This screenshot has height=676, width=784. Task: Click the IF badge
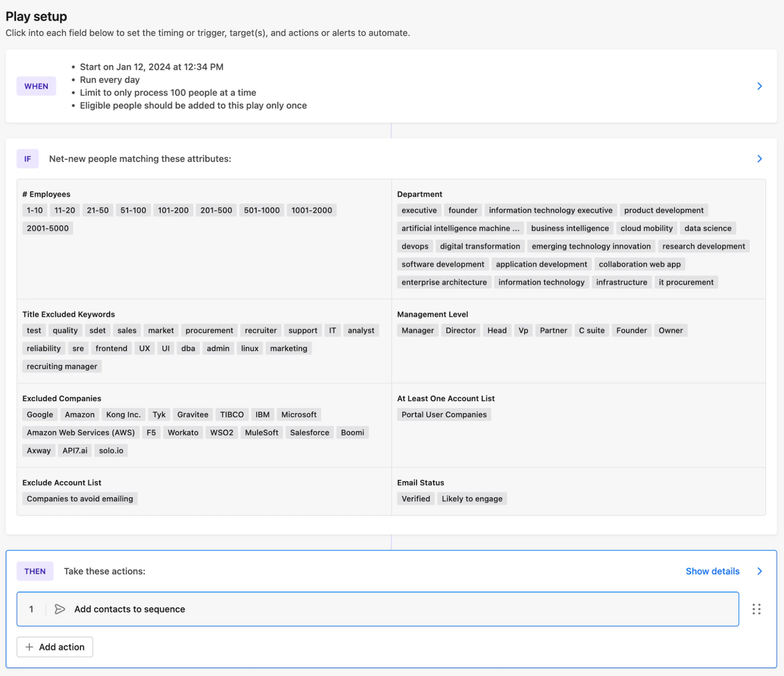(x=27, y=158)
